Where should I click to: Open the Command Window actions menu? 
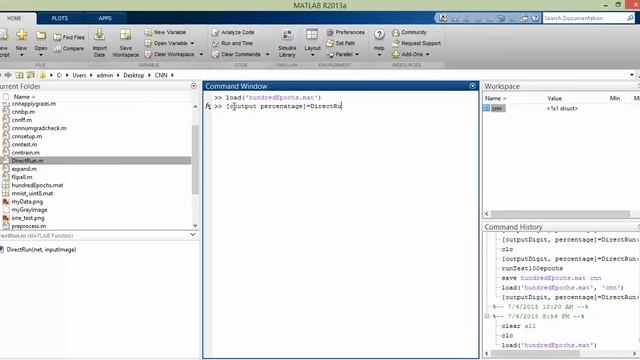click(473, 86)
